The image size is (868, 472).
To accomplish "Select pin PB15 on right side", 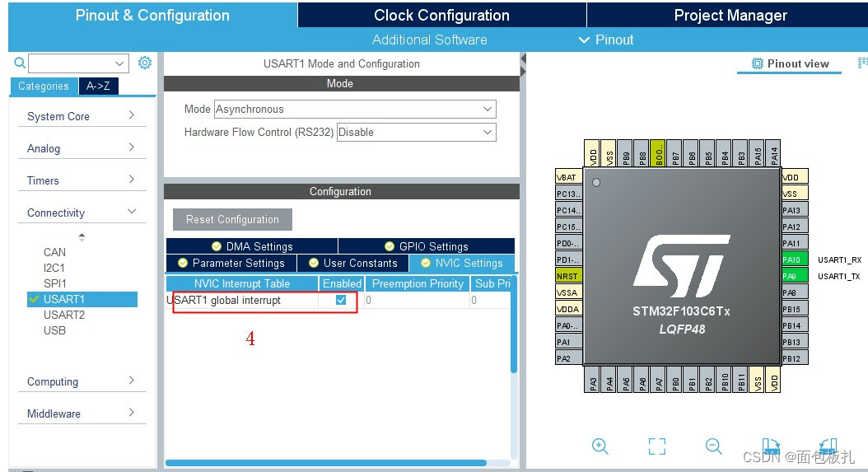I will coord(795,309).
